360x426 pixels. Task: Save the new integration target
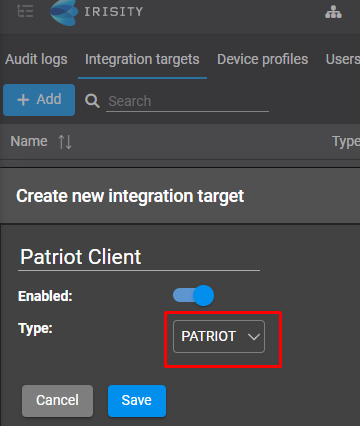pos(137,401)
